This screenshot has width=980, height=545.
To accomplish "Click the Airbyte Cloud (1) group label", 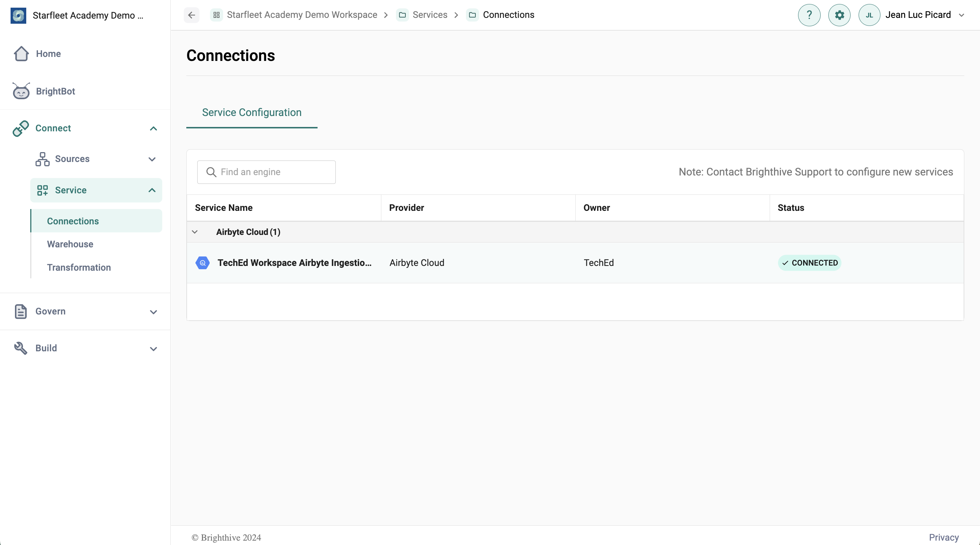I will click(248, 232).
